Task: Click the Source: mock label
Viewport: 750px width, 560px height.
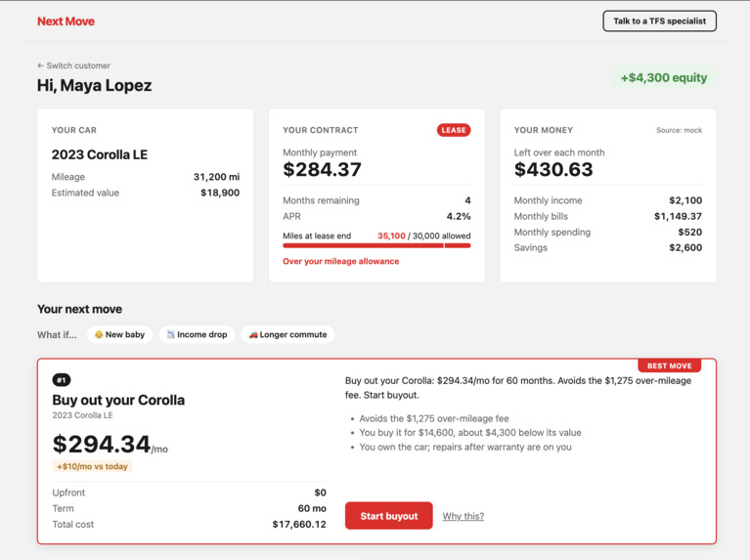Action: tap(679, 130)
